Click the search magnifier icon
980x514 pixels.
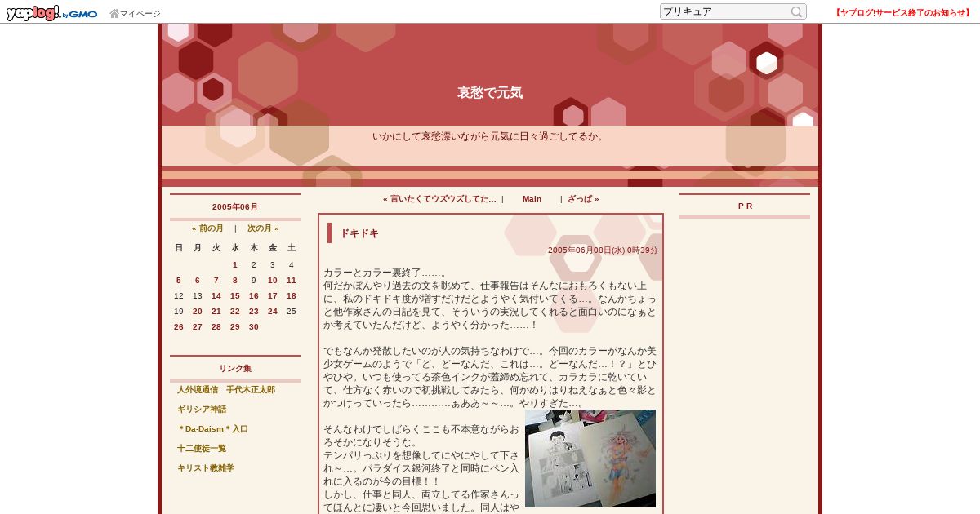796,11
